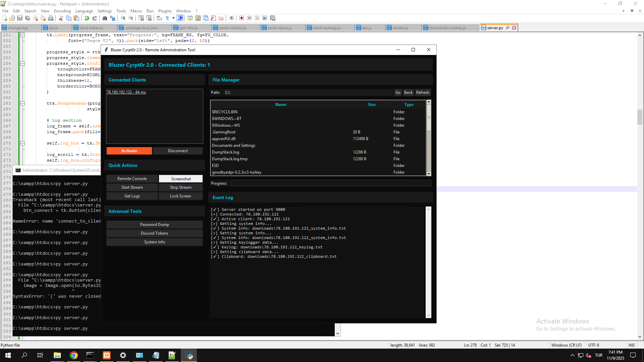
Task: Click the Print toolbar icon
Action: pyautogui.click(x=51, y=18)
